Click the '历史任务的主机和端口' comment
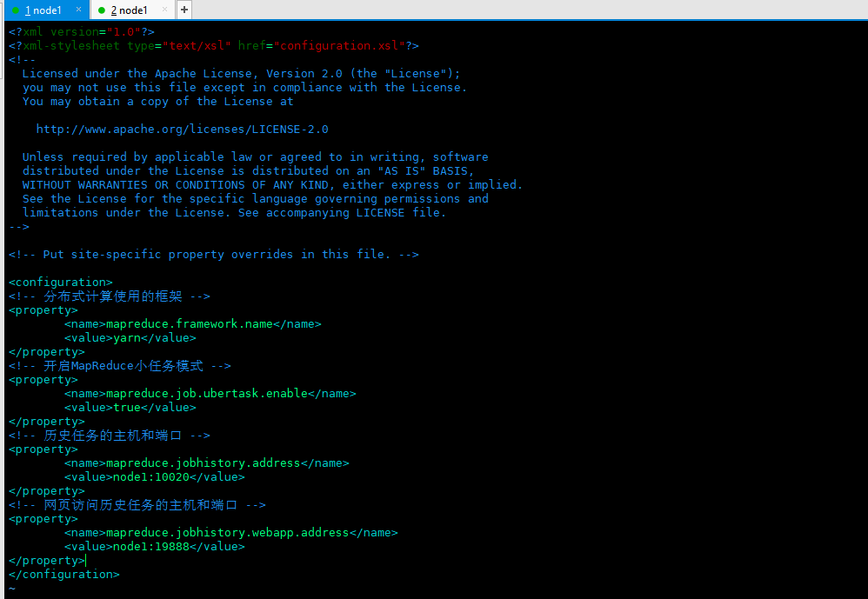This screenshot has height=599, width=868. tap(110, 436)
